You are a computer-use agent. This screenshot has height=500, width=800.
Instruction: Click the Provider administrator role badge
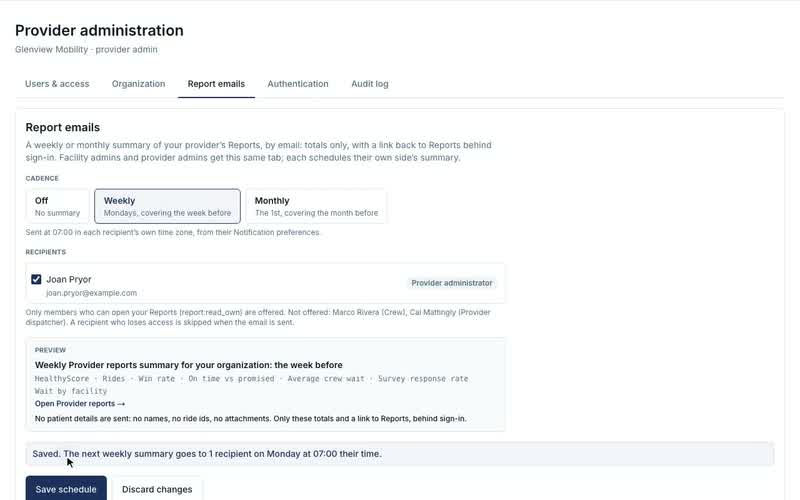[452, 283]
